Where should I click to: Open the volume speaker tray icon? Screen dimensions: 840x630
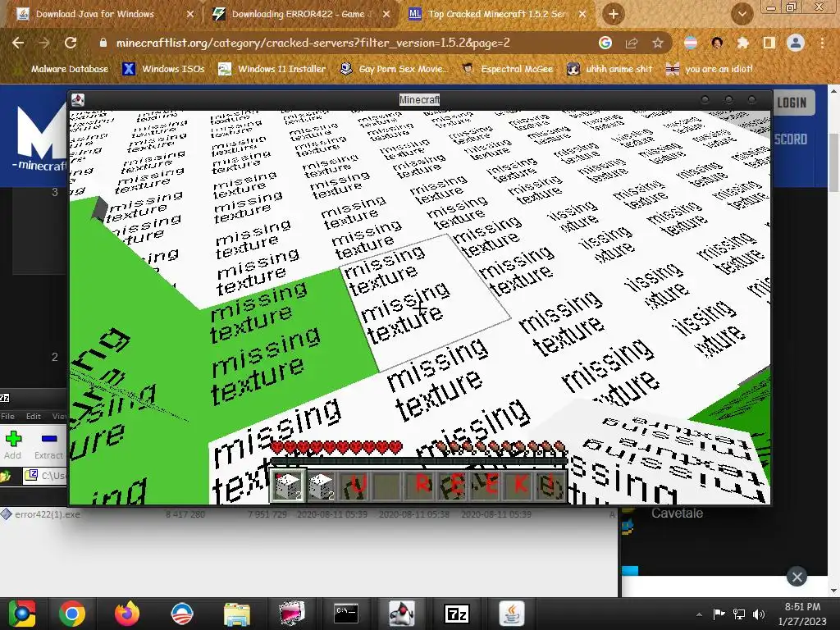coord(759,614)
